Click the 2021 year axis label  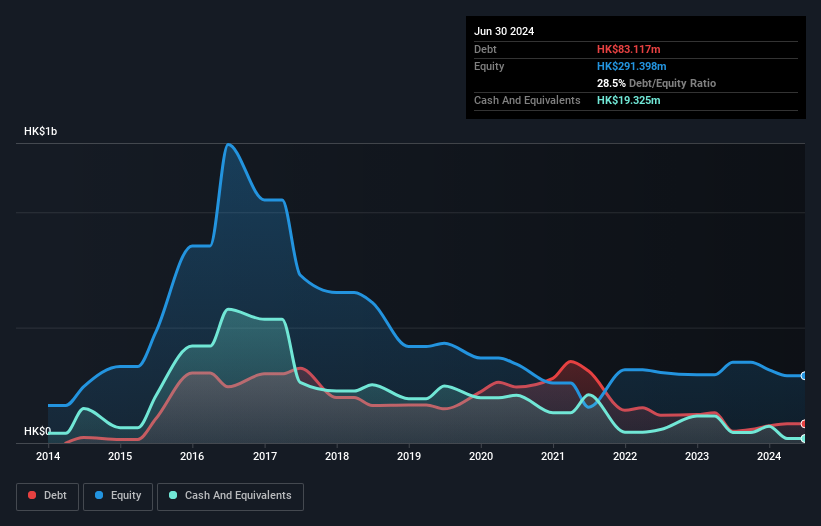tap(553, 456)
